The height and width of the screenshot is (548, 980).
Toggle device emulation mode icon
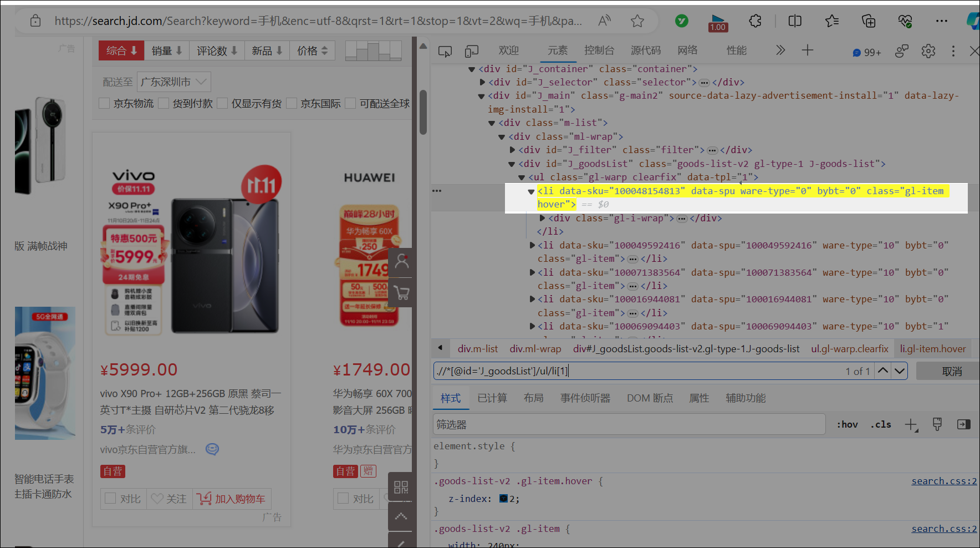(x=472, y=51)
